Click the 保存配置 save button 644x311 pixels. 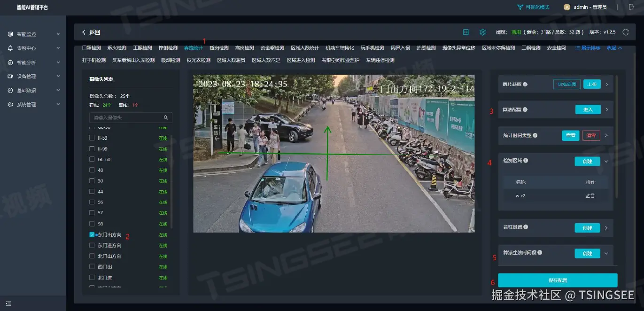pyautogui.click(x=558, y=280)
